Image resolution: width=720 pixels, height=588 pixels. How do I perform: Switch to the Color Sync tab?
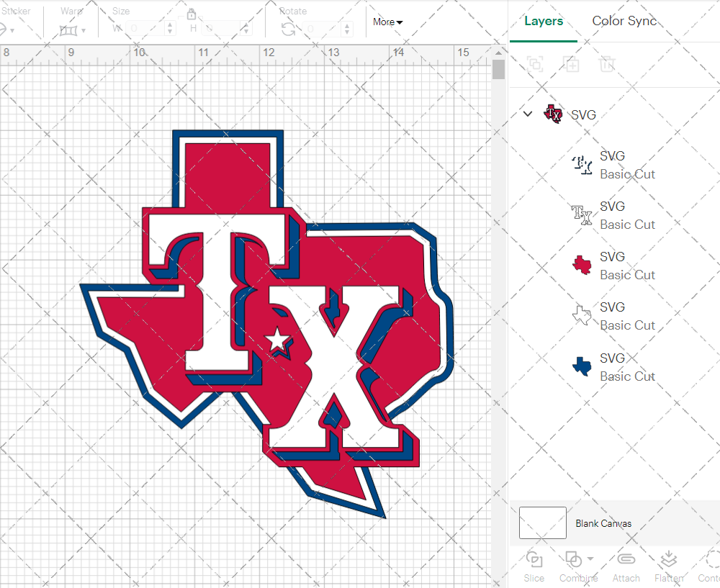[624, 21]
